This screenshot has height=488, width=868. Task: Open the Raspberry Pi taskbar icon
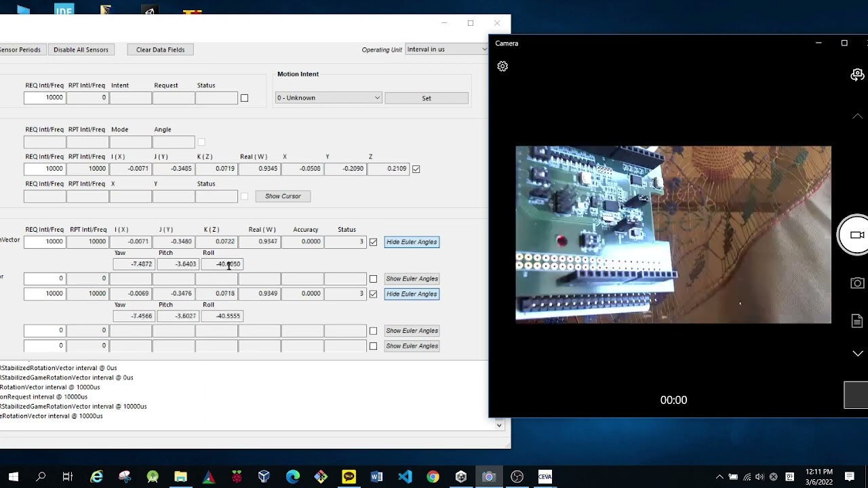(236, 476)
